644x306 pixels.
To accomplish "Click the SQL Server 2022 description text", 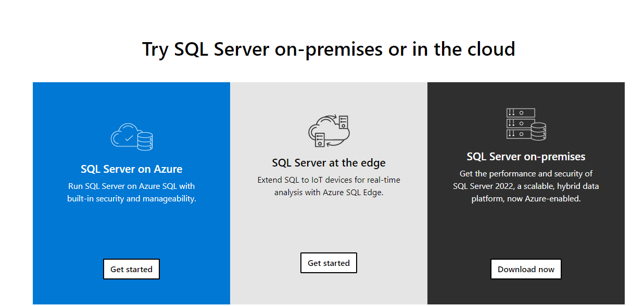I will [526, 186].
